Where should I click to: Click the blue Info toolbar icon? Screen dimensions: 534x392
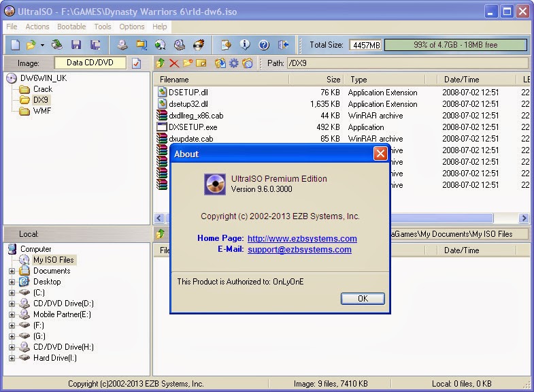pyautogui.click(x=245, y=45)
